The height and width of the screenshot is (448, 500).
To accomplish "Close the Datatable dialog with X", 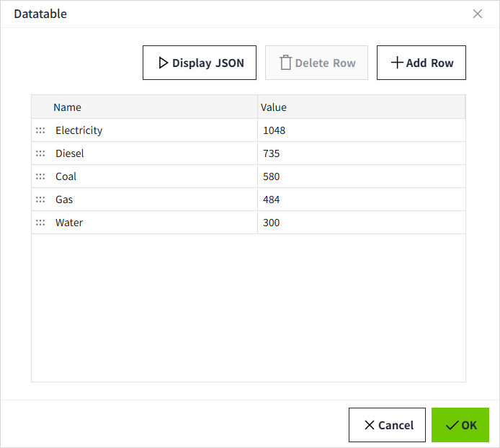I will point(478,14).
